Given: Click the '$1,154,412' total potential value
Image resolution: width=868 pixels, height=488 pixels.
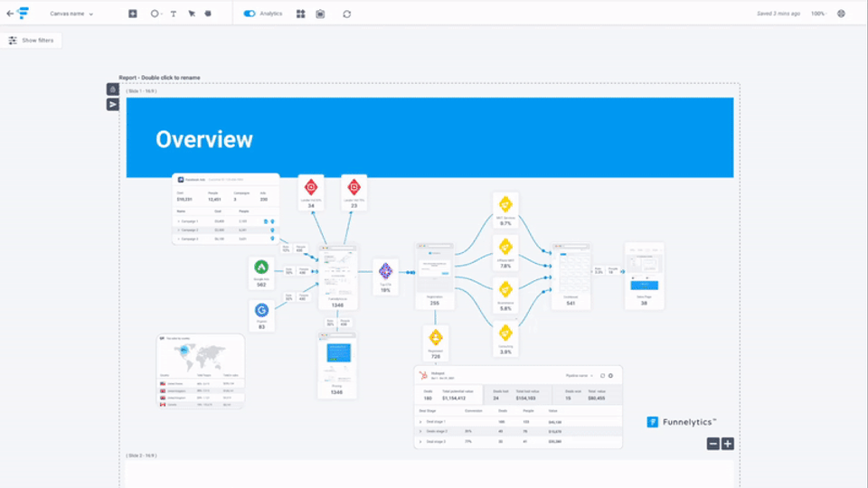Looking at the screenshot, I should [x=453, y=399].
